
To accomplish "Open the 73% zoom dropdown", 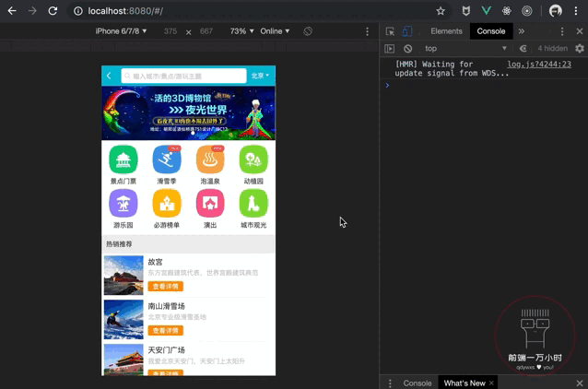I will coord(241,31).
